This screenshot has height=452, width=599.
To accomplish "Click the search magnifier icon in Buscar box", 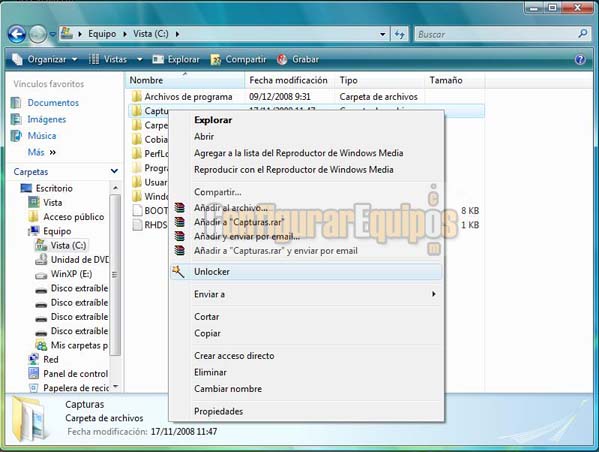I will (x=583, y=34).
